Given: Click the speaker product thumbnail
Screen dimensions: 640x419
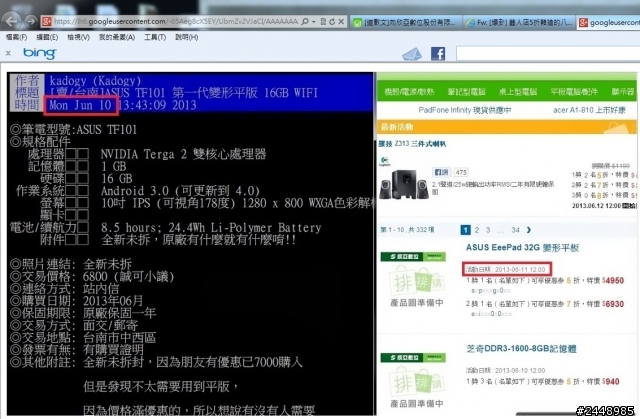Looking at the screenshot, I should 403,184.
